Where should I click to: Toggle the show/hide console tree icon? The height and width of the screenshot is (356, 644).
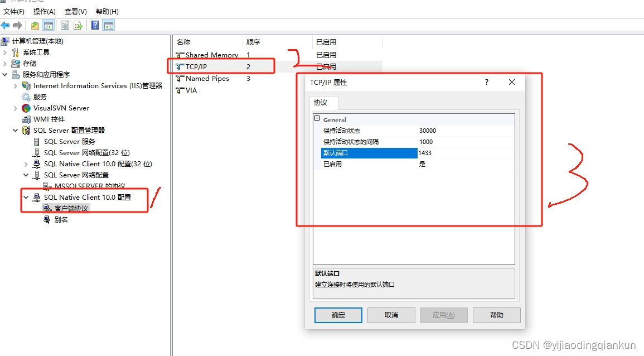click(x=49, y=26)
